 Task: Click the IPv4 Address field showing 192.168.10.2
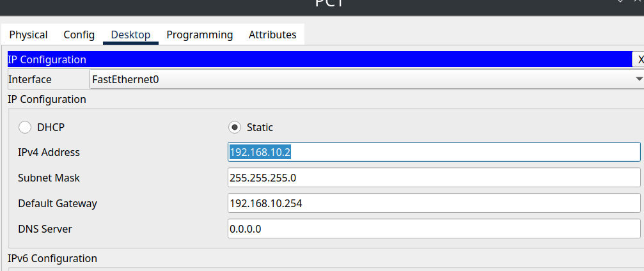(434, 152)
